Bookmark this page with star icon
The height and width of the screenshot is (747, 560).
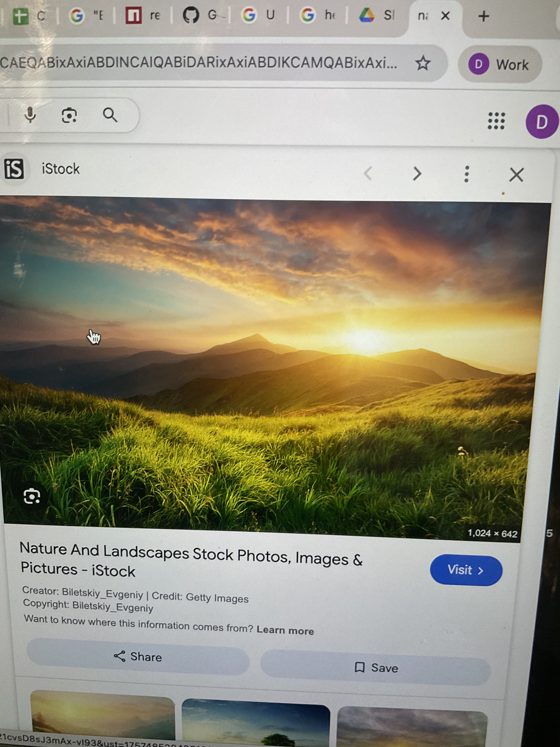pyautogui.click(x=423, y=63)
